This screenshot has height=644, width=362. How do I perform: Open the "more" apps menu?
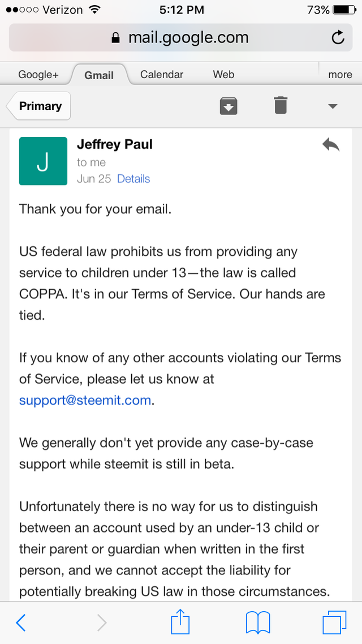click(340, 75)
